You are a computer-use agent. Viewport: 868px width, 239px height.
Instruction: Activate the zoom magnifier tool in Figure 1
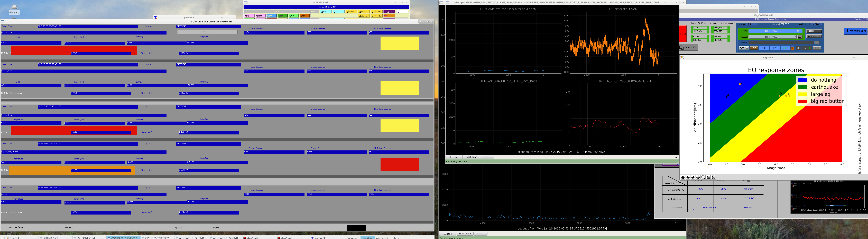click(x=703, y=177)
